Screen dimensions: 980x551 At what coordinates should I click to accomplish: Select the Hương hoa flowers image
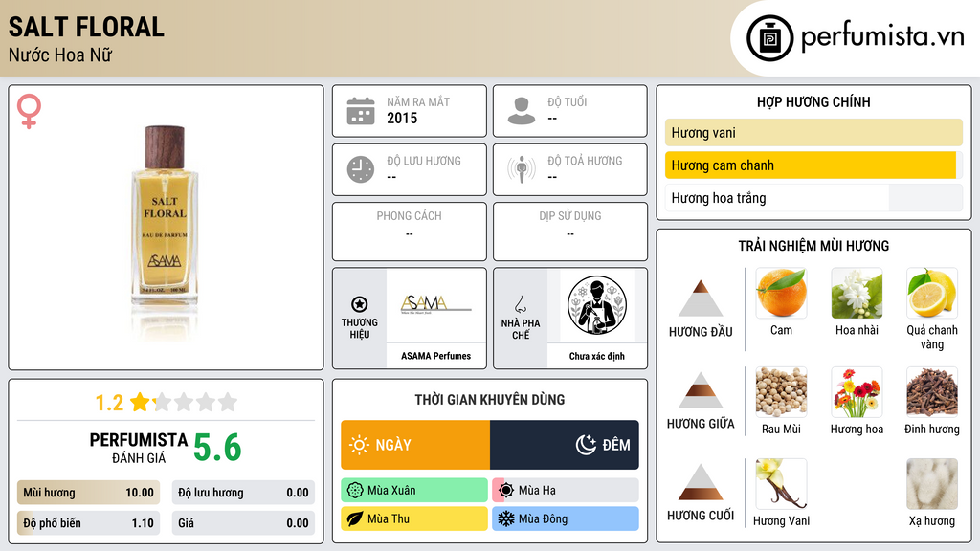point(857,391)
